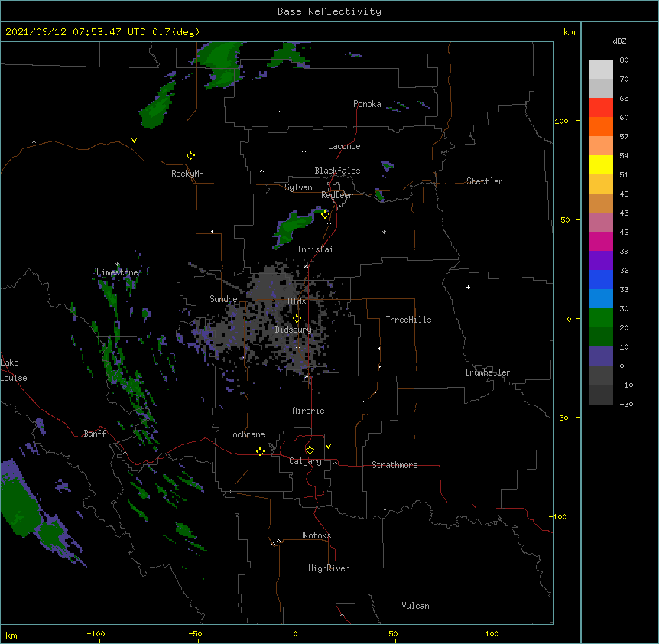Click the Innisfail city label
This screenshot has height=644, width=659.
[317, 249]
